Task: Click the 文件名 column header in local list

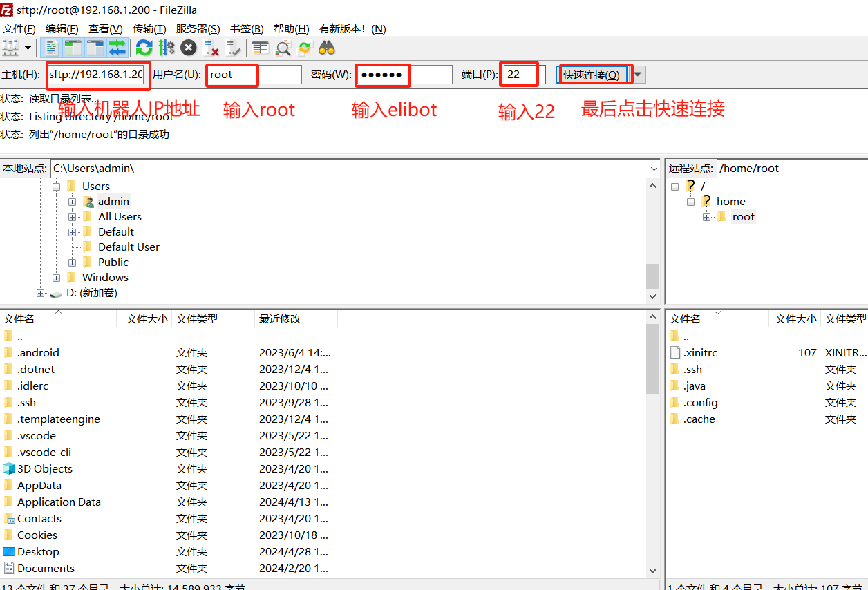Action: [19, 318]
